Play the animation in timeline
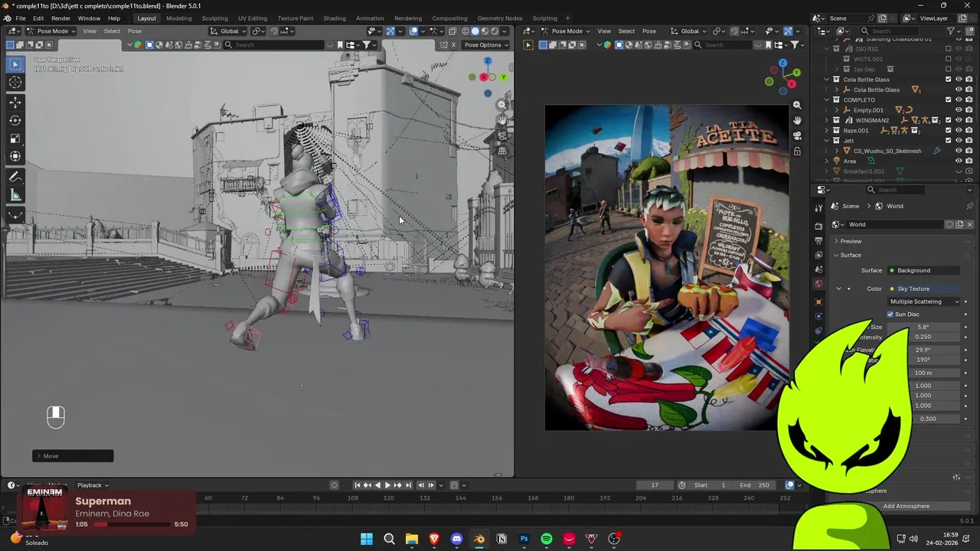 coord(387,485)
